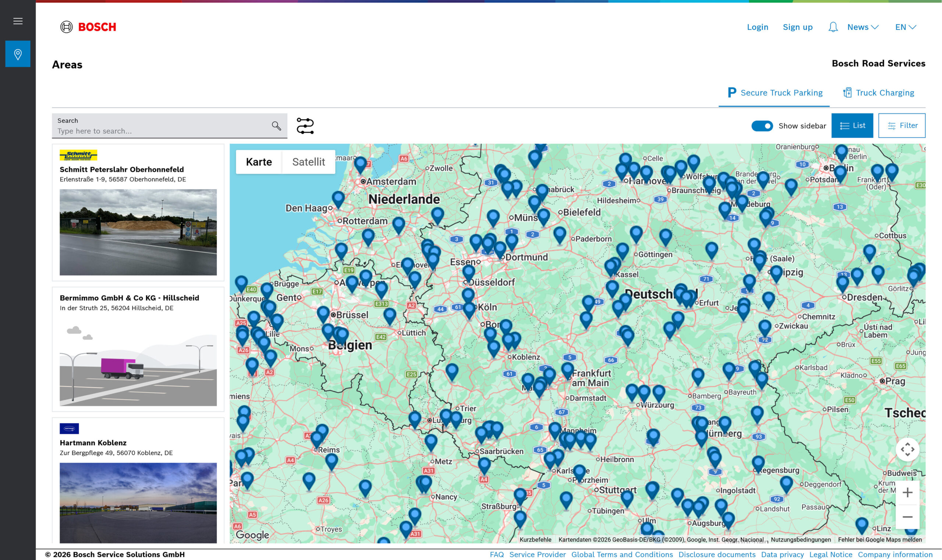Click the Hartmann company logo
The image size is (942, 560).
[x=70, y=429]
